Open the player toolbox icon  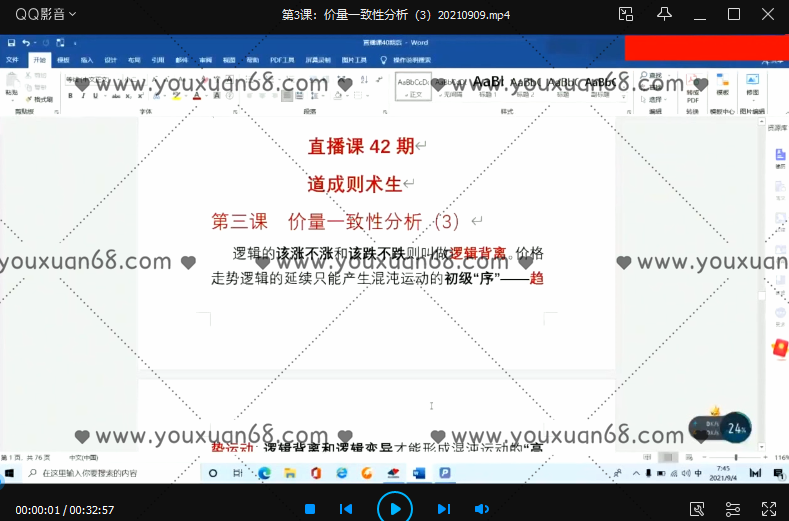697,509
